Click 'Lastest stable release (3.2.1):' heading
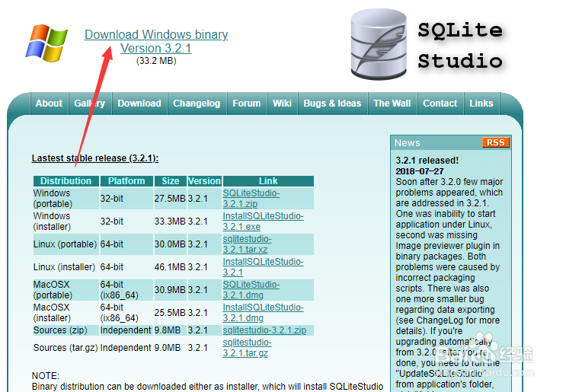 point(95,158)
